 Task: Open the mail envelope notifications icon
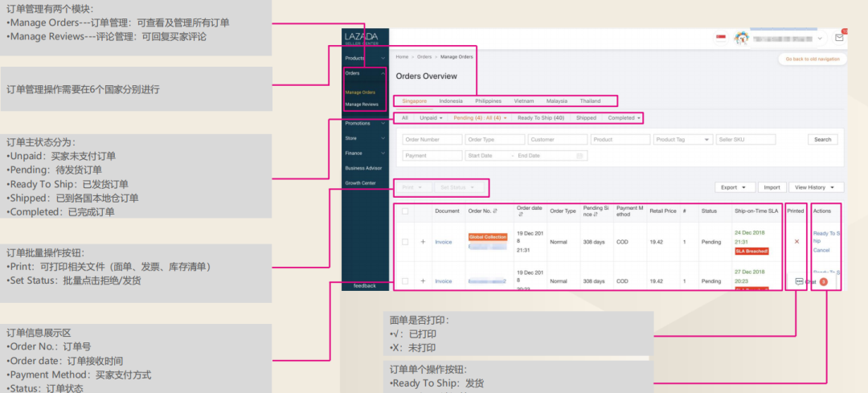pyautogui.click(x=839, y=39)
